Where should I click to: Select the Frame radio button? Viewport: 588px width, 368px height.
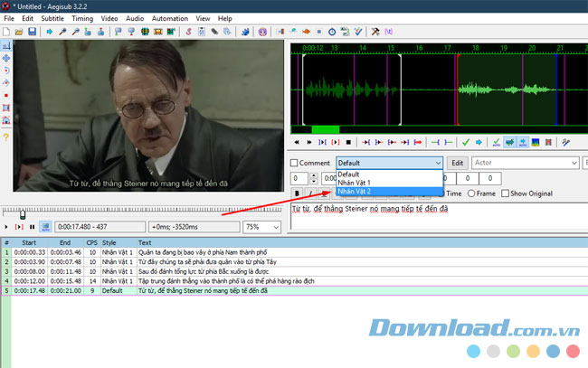click(469, 193)
